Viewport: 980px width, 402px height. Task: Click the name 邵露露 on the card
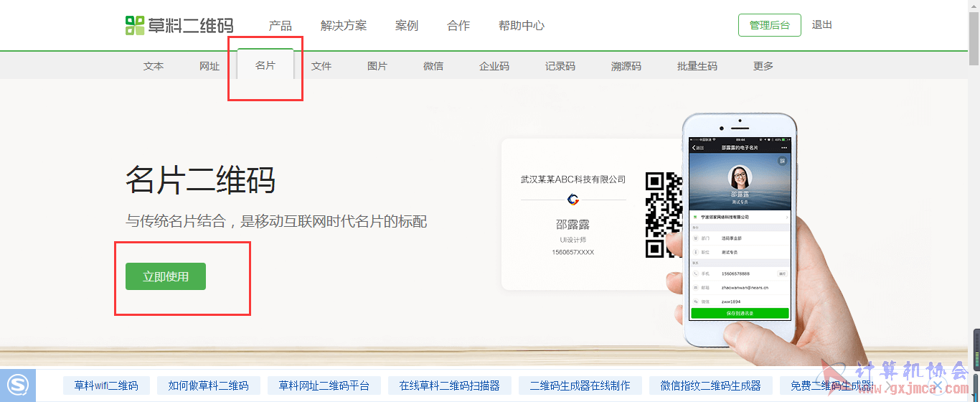pos(573,225)
